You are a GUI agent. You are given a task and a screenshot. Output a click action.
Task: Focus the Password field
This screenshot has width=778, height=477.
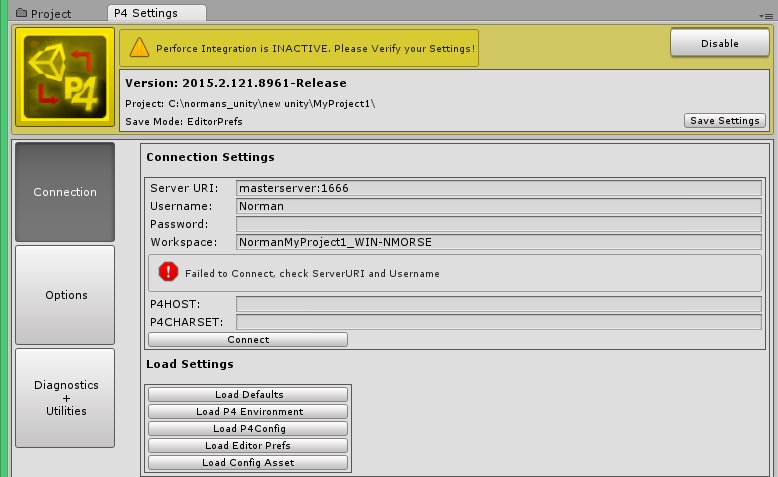pos(499,224)
